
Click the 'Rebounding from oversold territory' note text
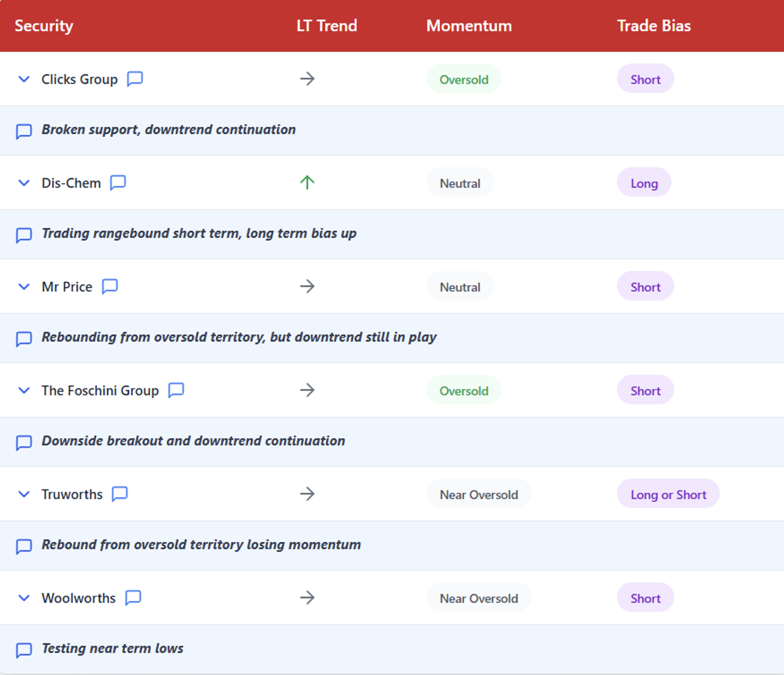tap(239, 337)
